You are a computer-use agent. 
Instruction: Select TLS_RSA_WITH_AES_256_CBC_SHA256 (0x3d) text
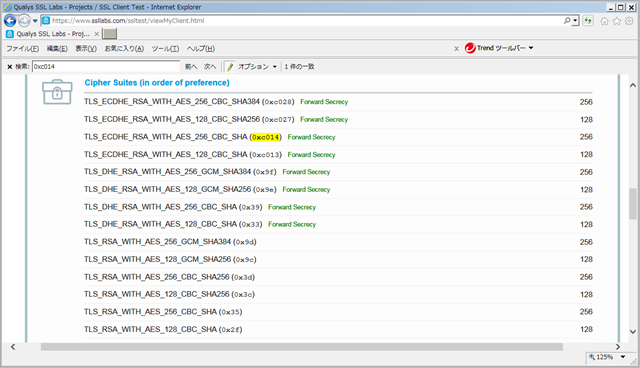click(169, 277)
